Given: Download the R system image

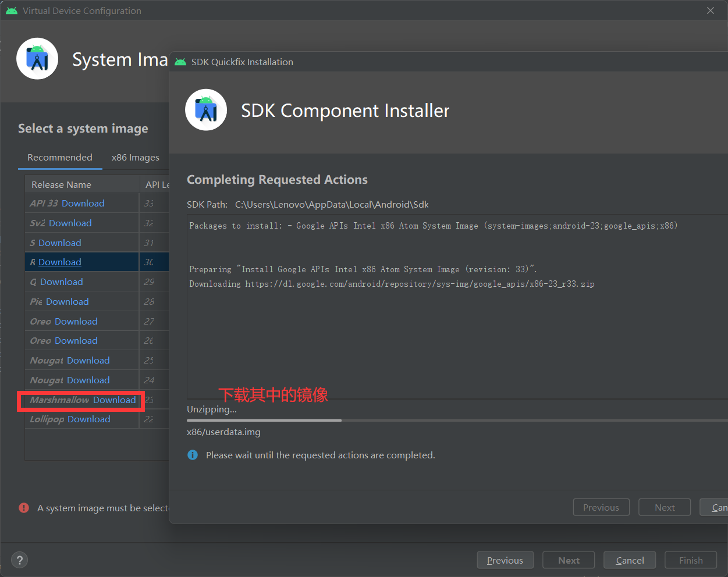Looking at the screenshot, I should tap(60, 262).
